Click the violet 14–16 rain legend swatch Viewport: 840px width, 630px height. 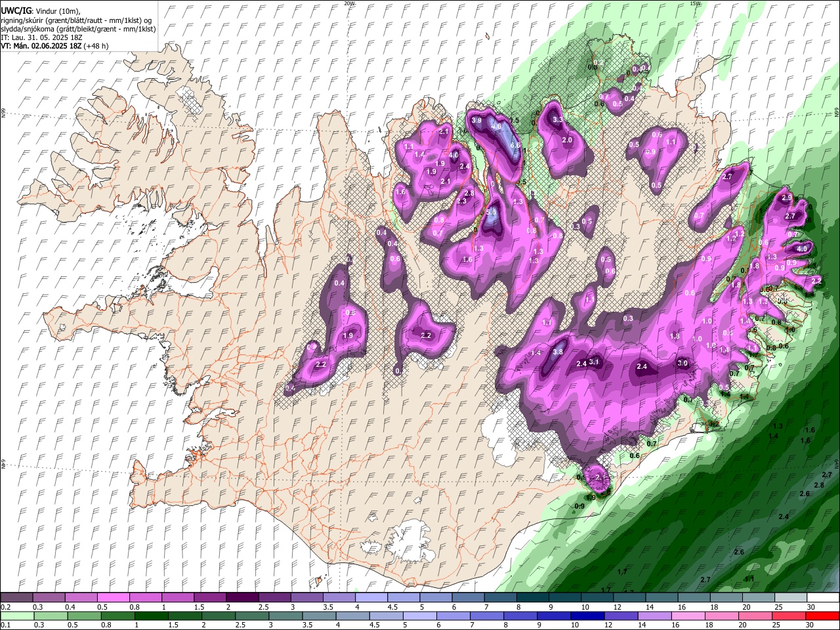point(654,616)
